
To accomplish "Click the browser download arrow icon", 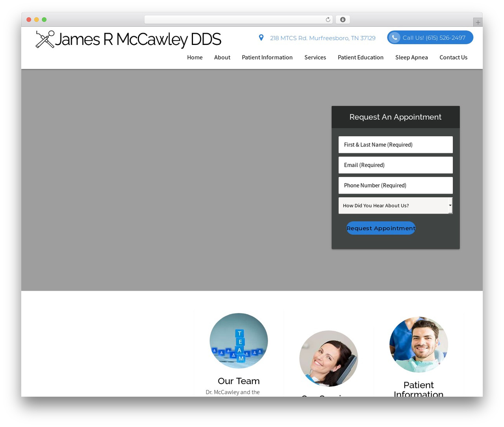I will [343, 20].
